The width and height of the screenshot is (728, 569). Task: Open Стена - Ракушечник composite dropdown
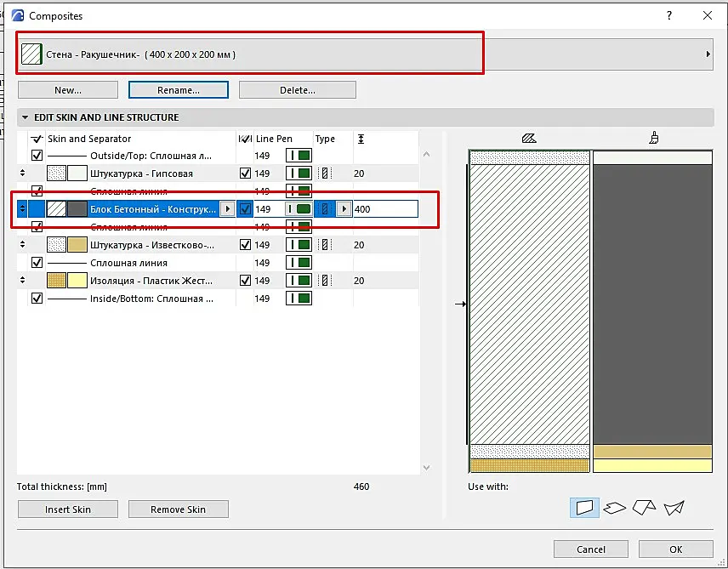pyautogui.click(x=365, y=54)
